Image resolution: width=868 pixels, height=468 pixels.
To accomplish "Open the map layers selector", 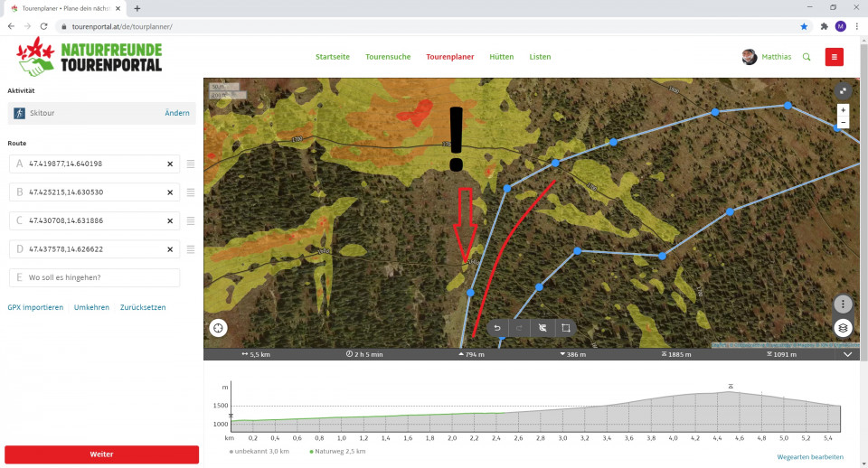I will click(x=843, y=328).
